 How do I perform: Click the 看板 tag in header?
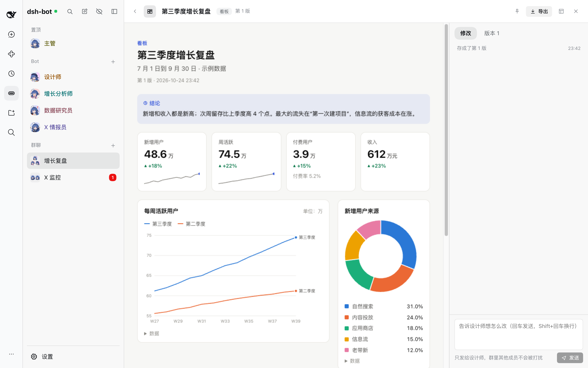coord(224,11)
